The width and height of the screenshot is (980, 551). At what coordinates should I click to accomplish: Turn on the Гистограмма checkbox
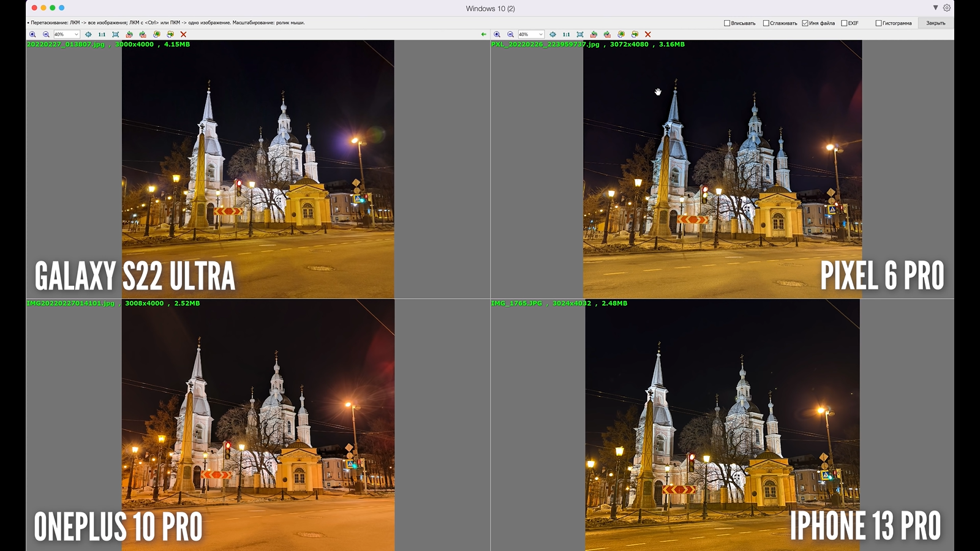pyautogui.click(x=878, y=23)
